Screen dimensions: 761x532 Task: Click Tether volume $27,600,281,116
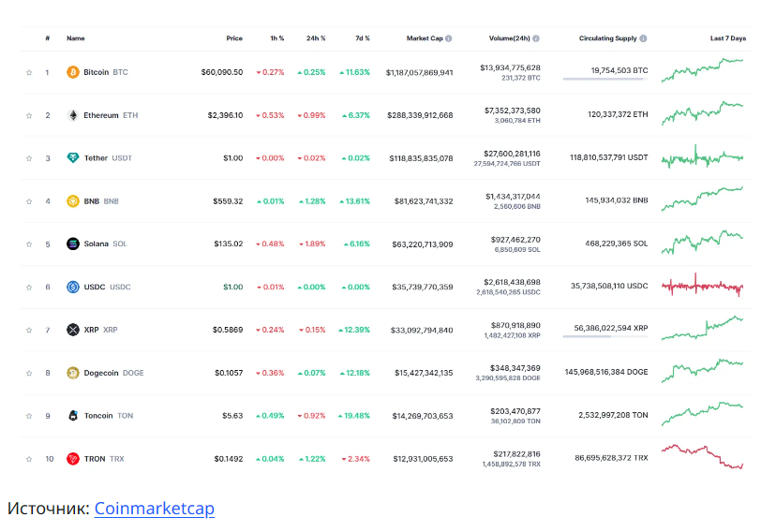[512, 154]
